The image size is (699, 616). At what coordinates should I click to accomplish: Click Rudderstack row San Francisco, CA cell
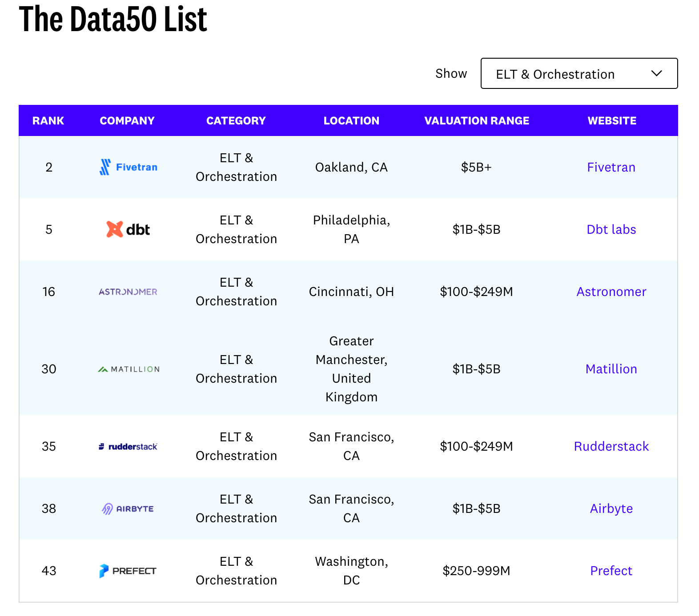(351, 446)
